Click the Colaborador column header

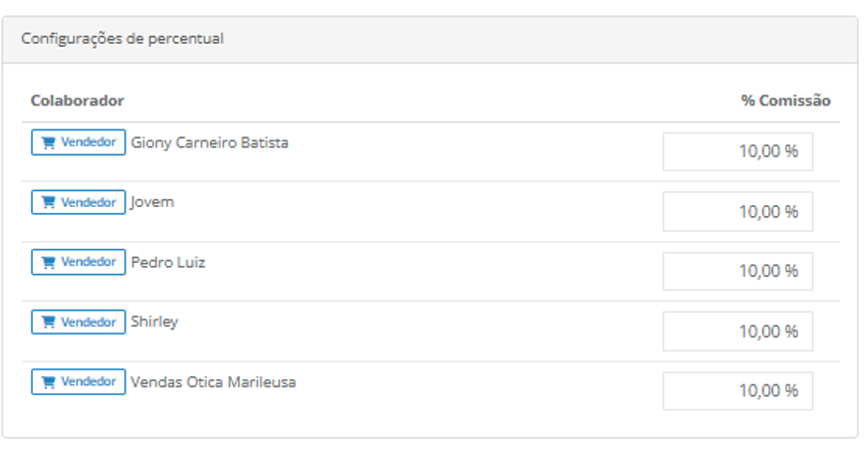point(78,101)
